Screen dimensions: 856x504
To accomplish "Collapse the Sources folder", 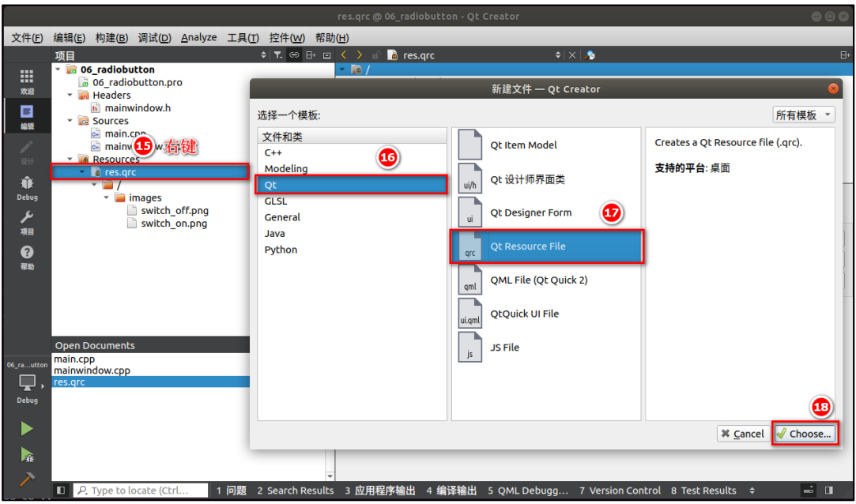I will [70, 121].
